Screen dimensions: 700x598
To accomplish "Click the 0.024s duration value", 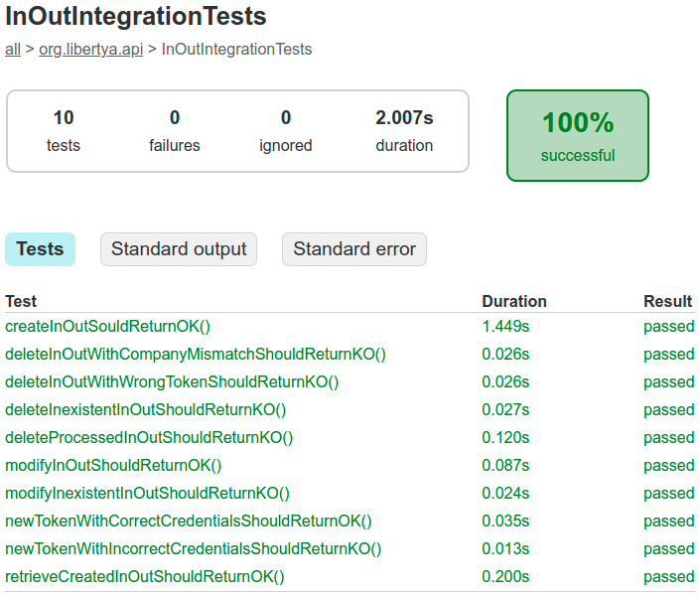I will click(x=505, y=493).
